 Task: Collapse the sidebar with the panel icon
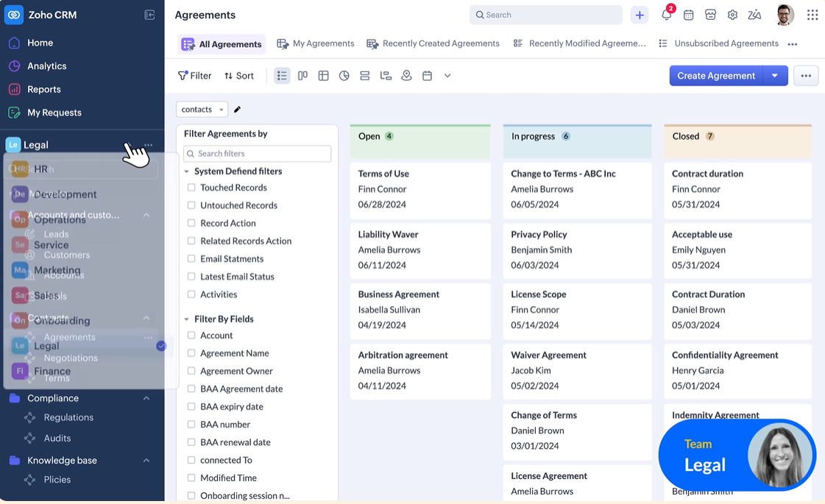click(x=149, y=15)
